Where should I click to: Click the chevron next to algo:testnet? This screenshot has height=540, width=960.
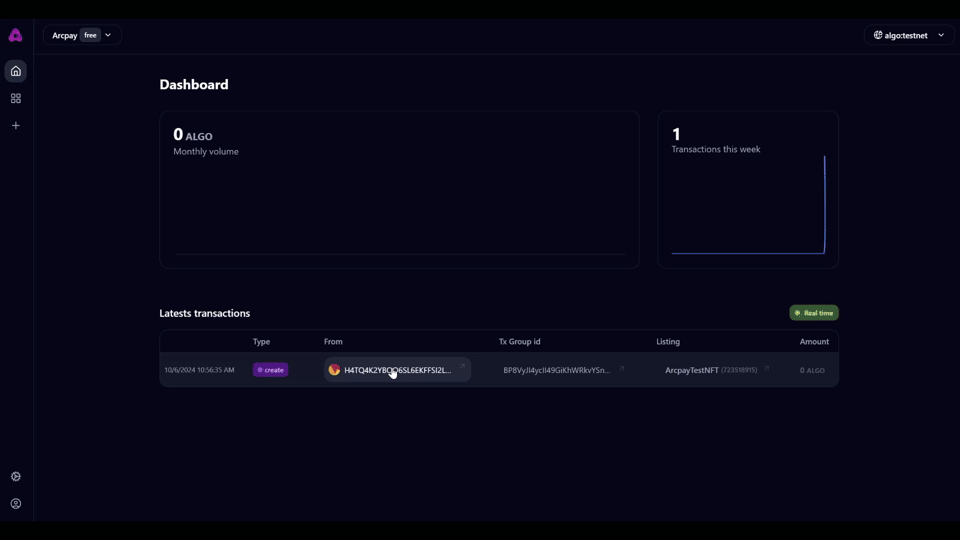pyautogui.click(x=941, y=35)
